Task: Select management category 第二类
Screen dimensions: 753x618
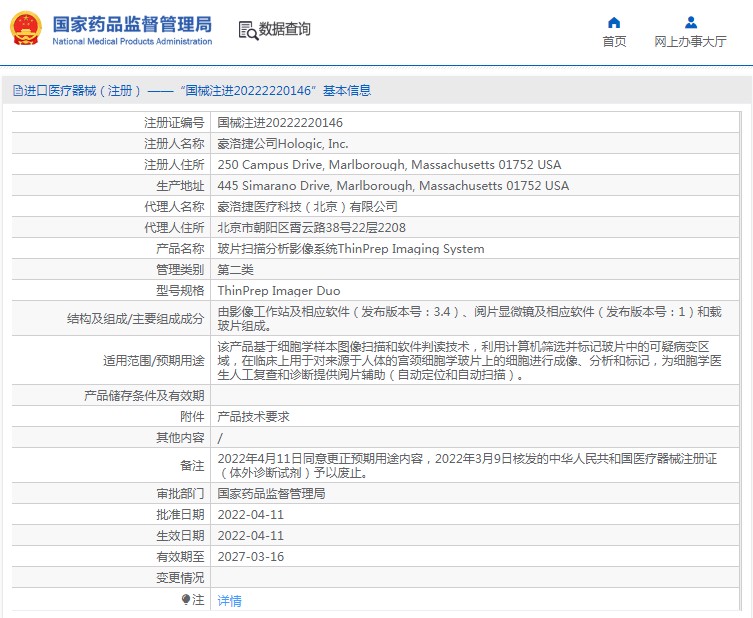Action: [x=235, y=270]
